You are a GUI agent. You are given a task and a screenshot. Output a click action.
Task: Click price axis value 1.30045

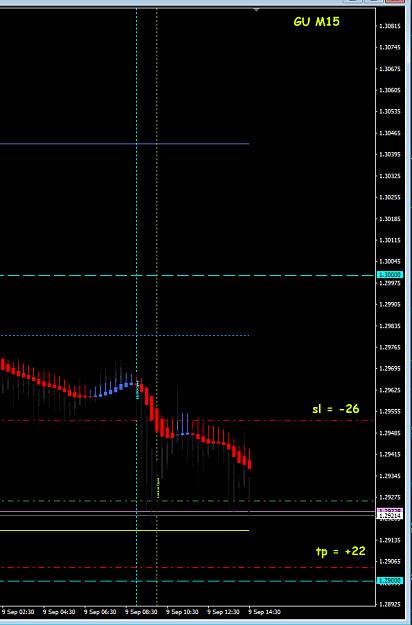pos(390,261)
